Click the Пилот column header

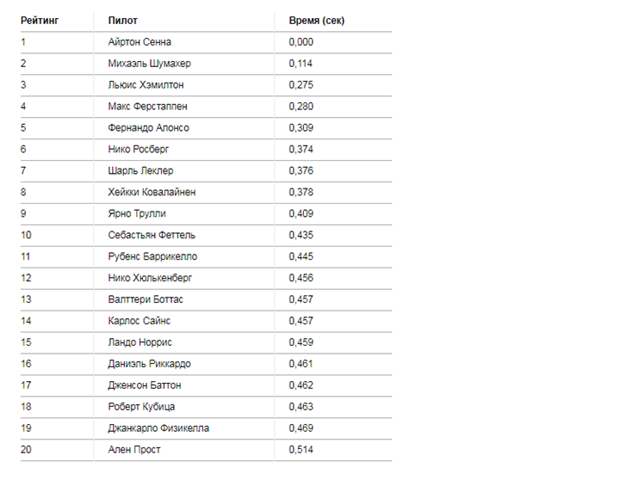point(123,21)
